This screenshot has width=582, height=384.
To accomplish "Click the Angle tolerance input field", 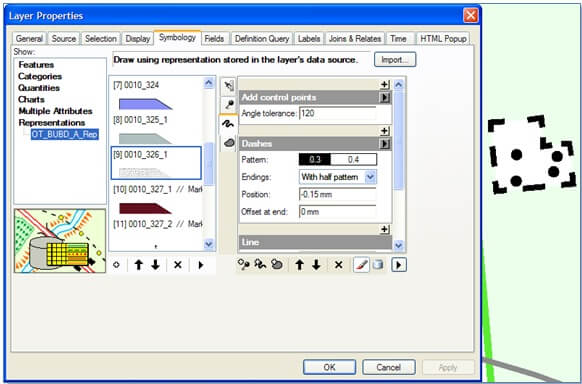I will [x=337, y=113].
